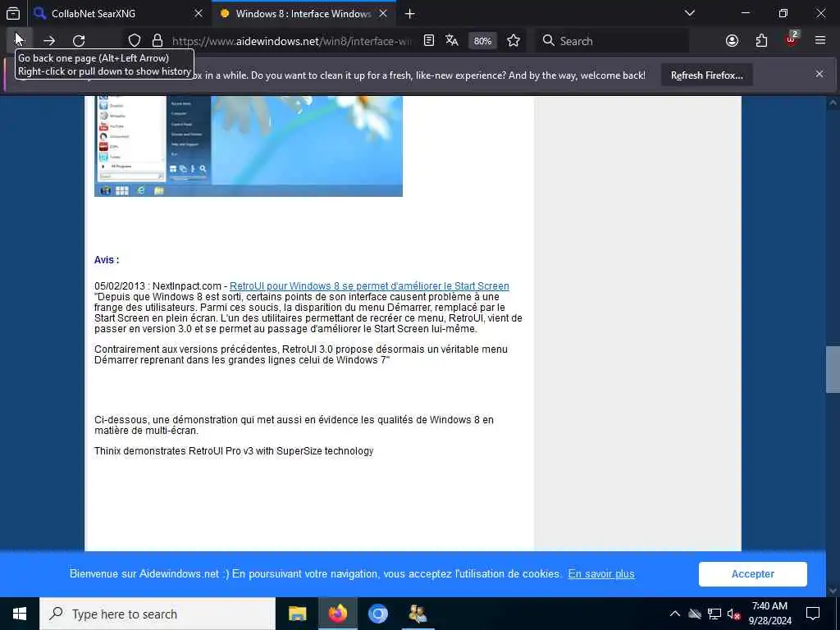
Task: Close the CollabNet SearXNG tab
Action: (199, 14)
